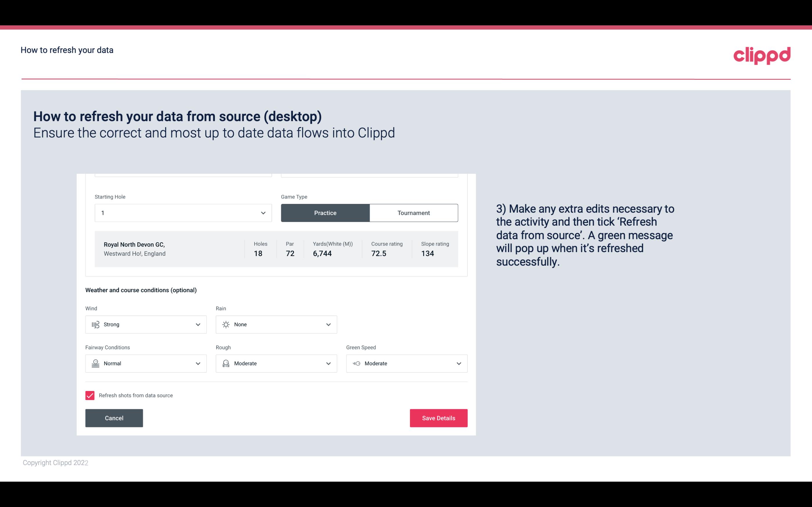Expand the Starting Hole dropdown
Viewport: 812px width, 507px height.
(x=263, y=213)
